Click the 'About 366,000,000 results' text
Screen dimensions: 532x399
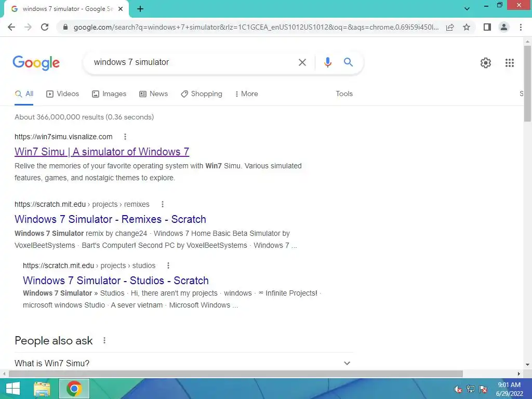[84, 117]
